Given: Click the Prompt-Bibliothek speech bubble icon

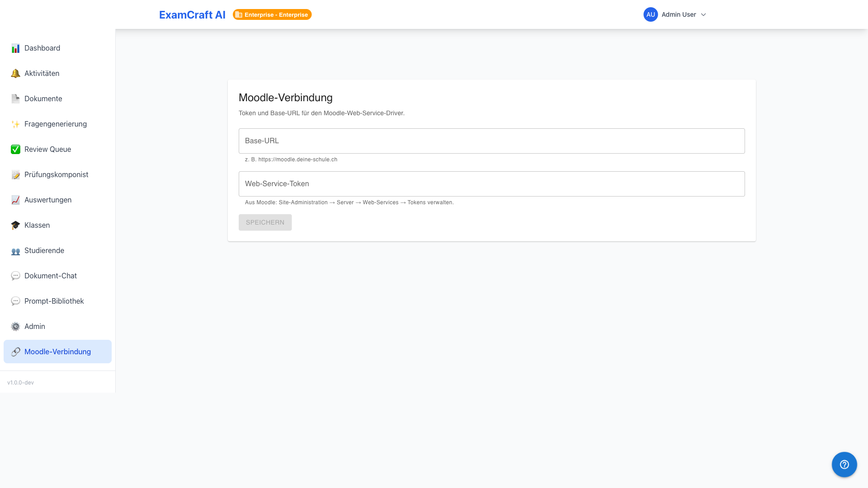Looking at the screenshot, I should 15,301.
